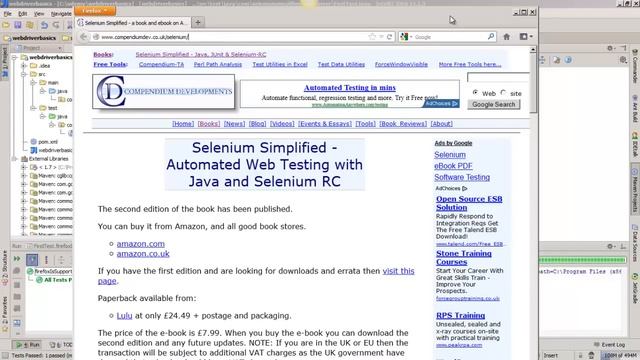The image size is (640, 360).
Task: Expand the .idea folder node
Action: pos(24,66)
